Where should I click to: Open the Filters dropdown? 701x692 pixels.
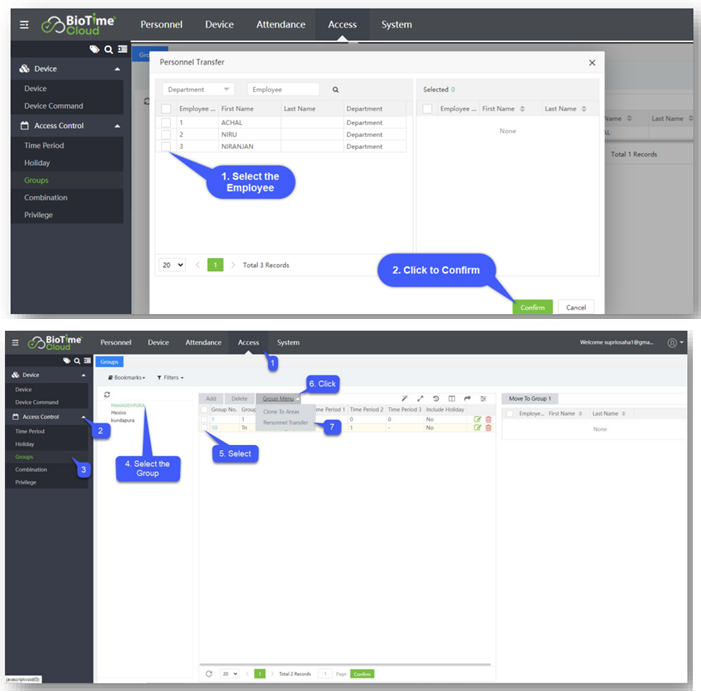(169, 377)
